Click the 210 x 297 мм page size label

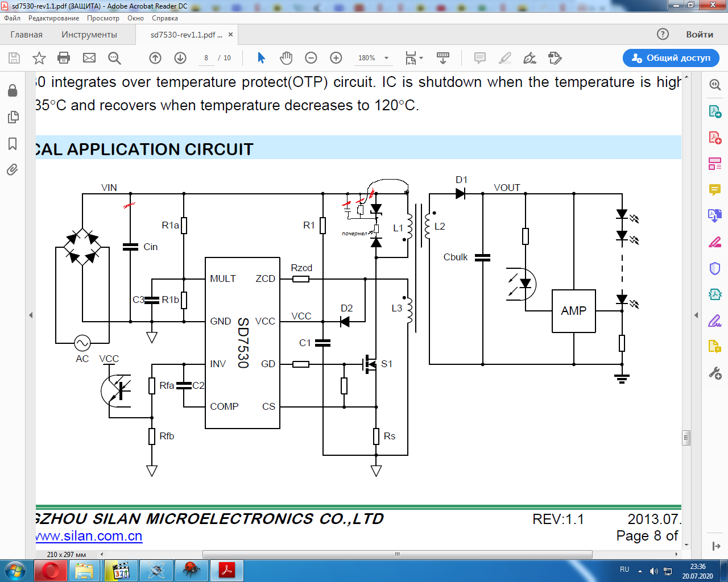(x=67, y=554)
